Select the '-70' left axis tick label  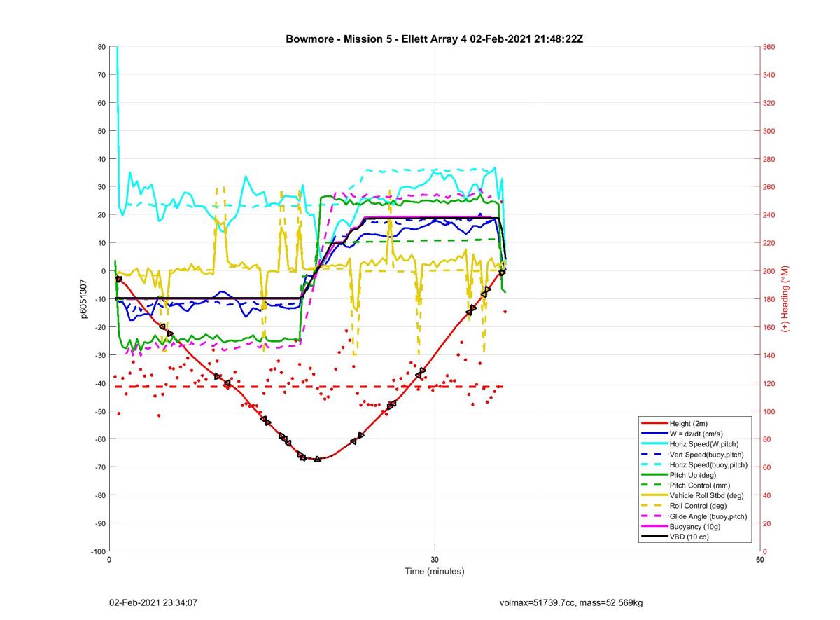tap(100, 467)
